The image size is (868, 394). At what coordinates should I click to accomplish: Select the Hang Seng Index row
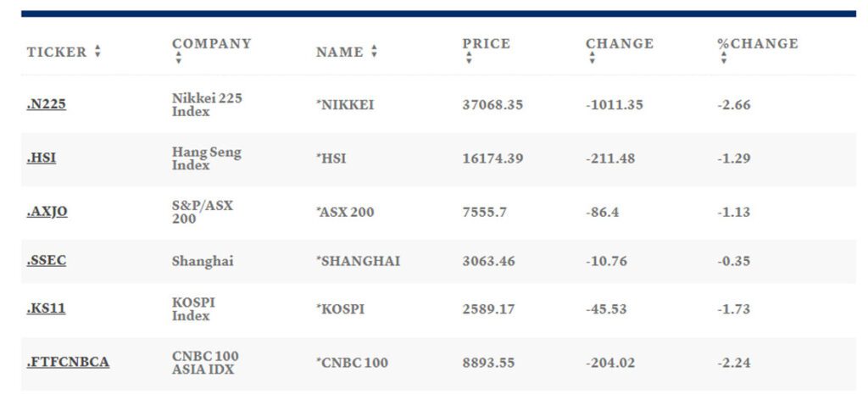[x=438, y=158]
